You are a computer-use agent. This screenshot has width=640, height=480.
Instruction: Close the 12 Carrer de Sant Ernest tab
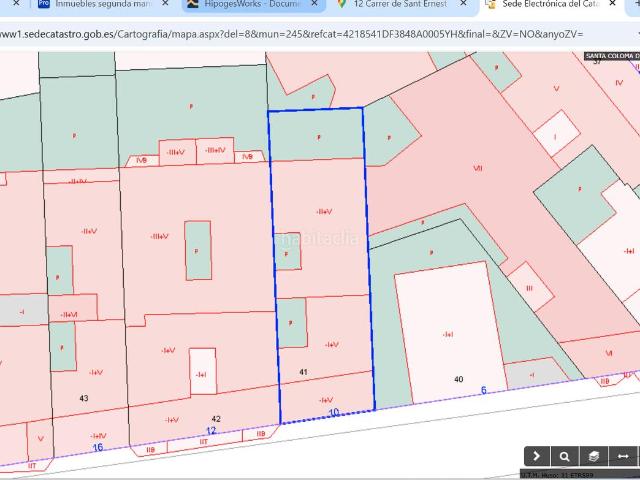[463, 5]
